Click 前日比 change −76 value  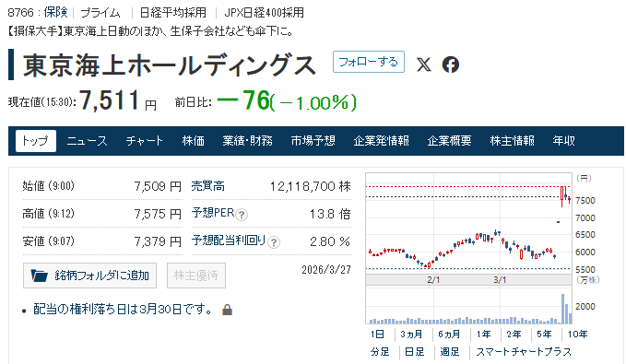point(243,100)
